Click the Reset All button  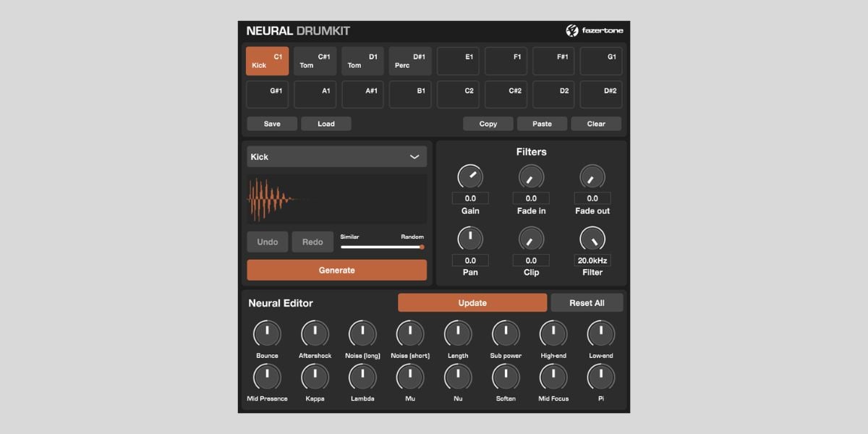click(587, 302)
